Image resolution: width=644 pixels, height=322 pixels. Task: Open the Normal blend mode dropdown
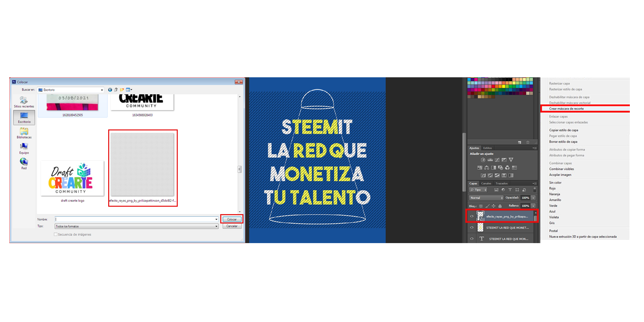(486, 198)
